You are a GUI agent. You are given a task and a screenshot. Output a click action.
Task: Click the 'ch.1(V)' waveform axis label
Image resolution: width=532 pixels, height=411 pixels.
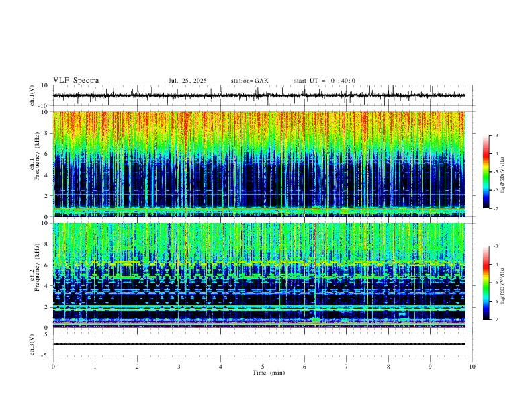(32, 95)
